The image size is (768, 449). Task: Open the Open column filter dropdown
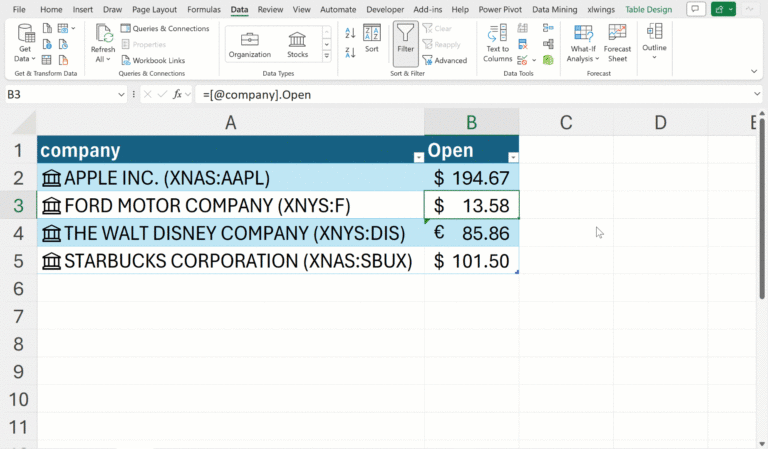[x=513, y=157]
